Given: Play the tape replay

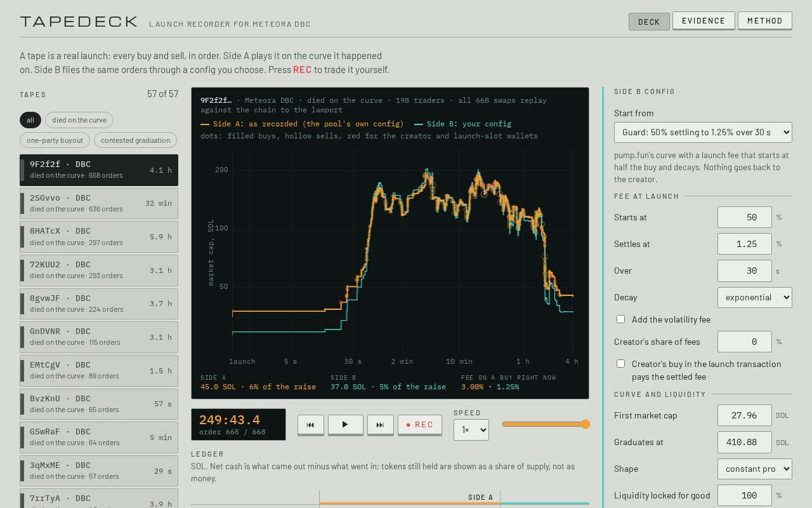Looking at the screenshot, I should pyautogui.click(x=345, y=425).
